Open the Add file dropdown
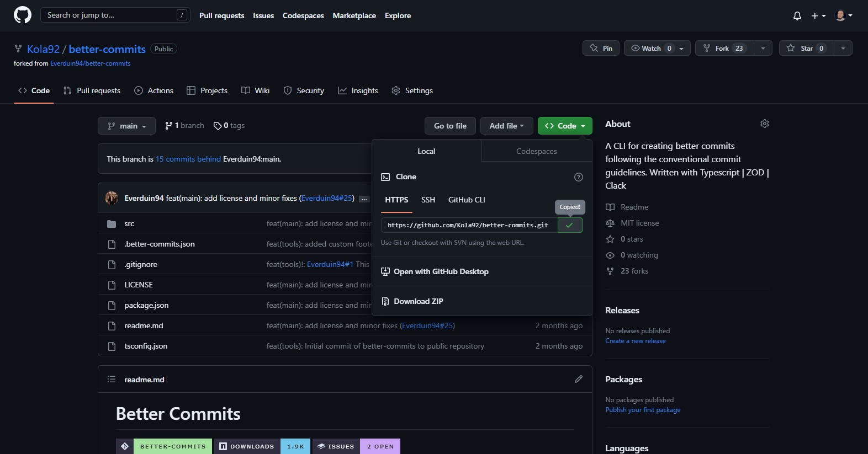 pyautogui.click(x=506, y=126)
